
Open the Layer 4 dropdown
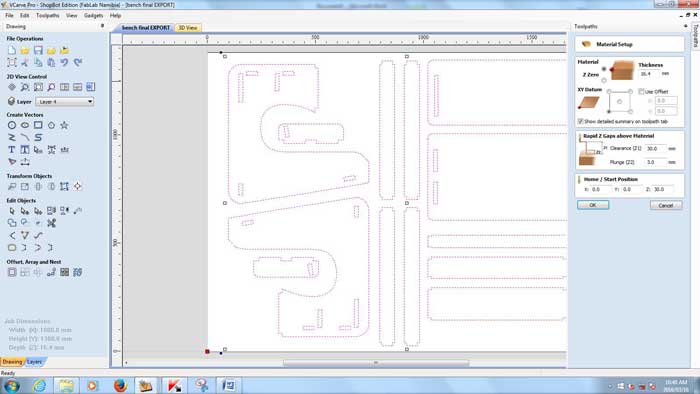click(65, 102)
